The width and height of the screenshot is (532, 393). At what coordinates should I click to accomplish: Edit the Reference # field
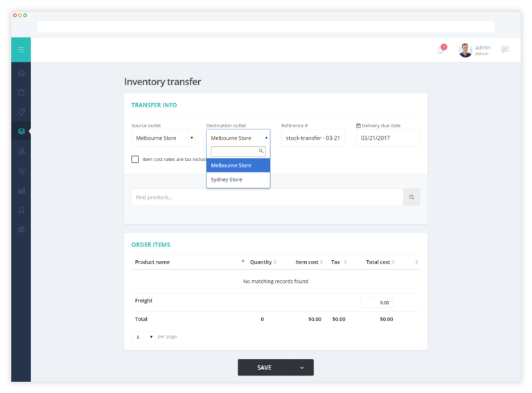click(x=313, y=138)
